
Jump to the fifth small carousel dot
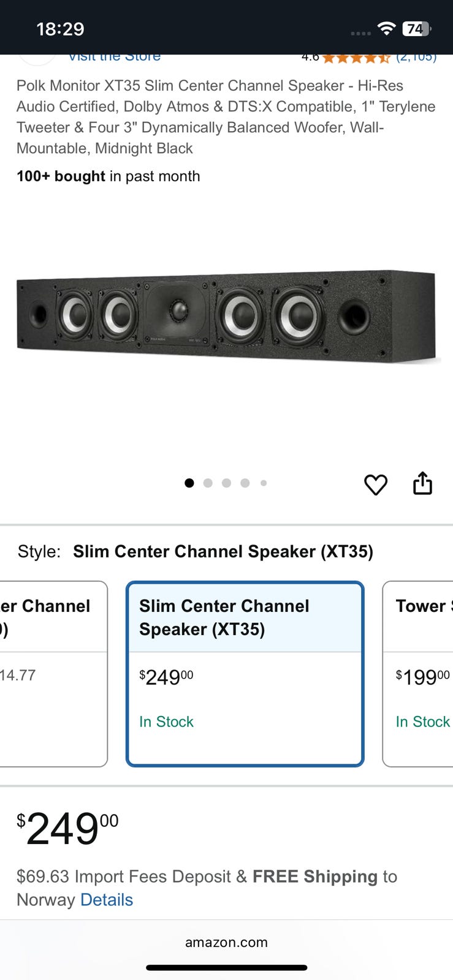[x=264, y=483]
